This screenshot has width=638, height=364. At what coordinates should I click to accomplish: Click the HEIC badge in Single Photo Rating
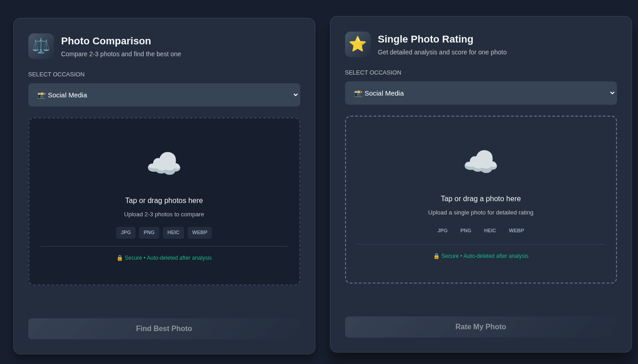(490, 231)
